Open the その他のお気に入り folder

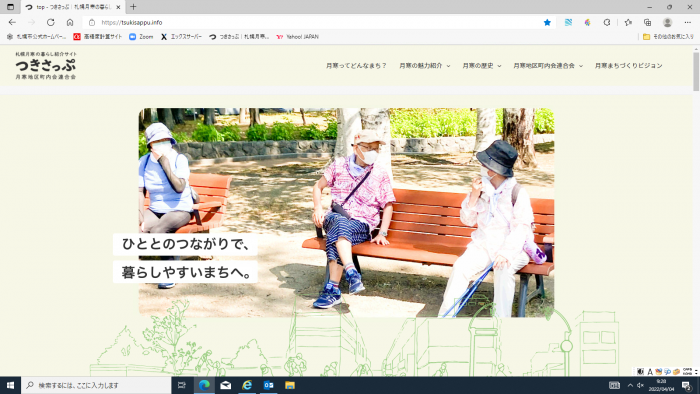(x=668, y=37)
